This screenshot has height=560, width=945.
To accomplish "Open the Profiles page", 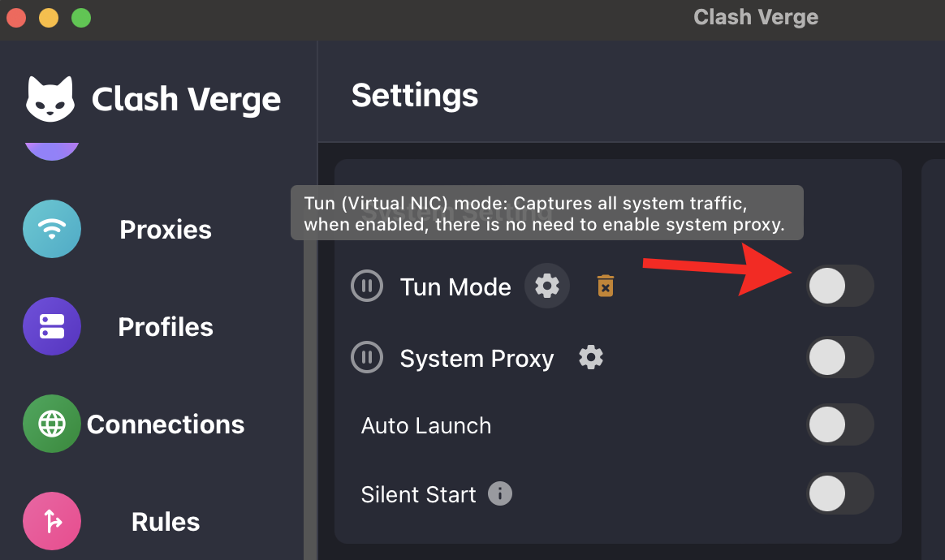I will [x=165, y=327].
